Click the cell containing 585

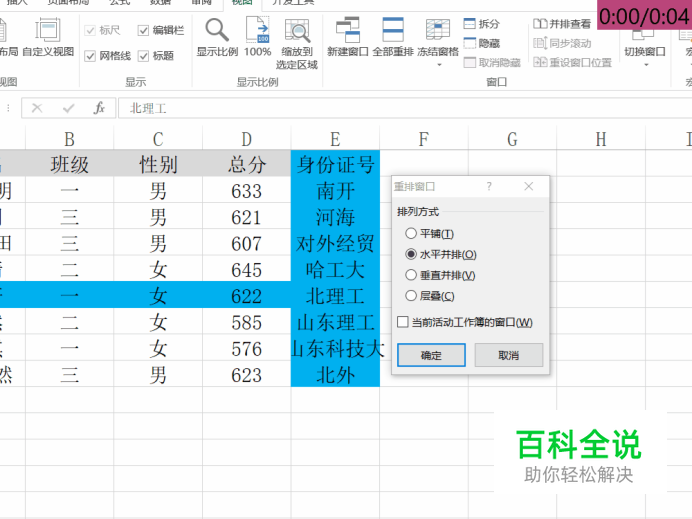click(247, 322)
